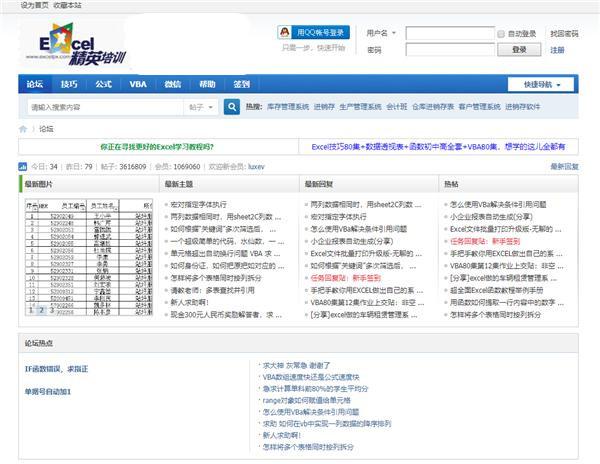Open 新人求助啊! in 最新主题 column

[x=189, y=303]
